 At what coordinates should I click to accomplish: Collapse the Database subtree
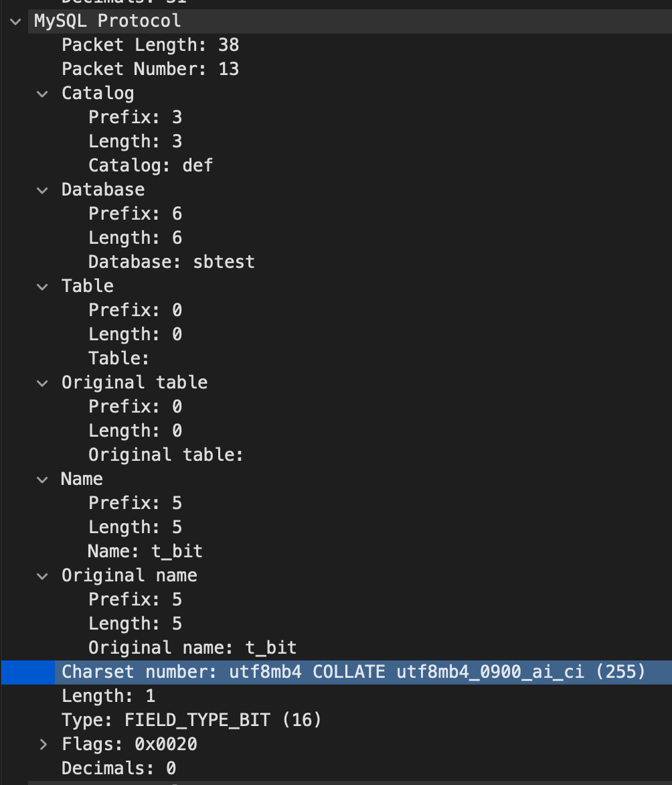42,190
